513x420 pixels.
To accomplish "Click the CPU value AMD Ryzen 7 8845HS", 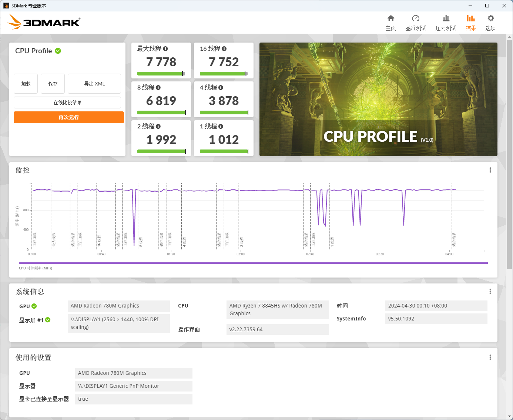I will click(277, 310).
